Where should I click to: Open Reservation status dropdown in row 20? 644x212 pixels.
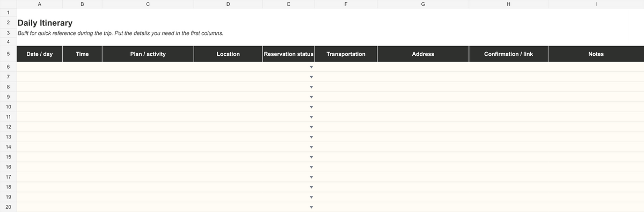[311, 207]
